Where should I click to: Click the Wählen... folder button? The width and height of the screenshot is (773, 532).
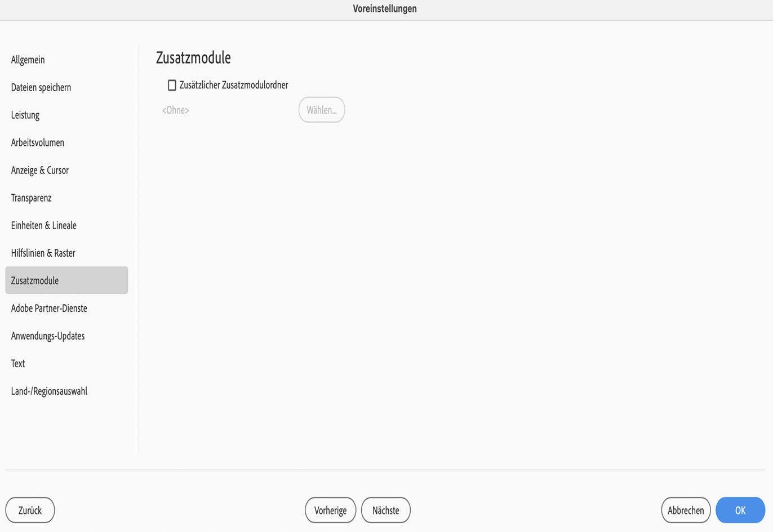[322, 110]
